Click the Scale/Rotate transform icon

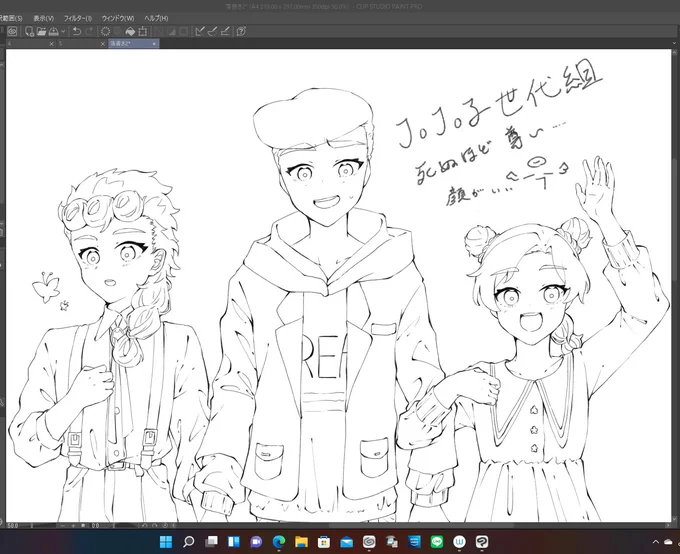[x=143, y=31]
